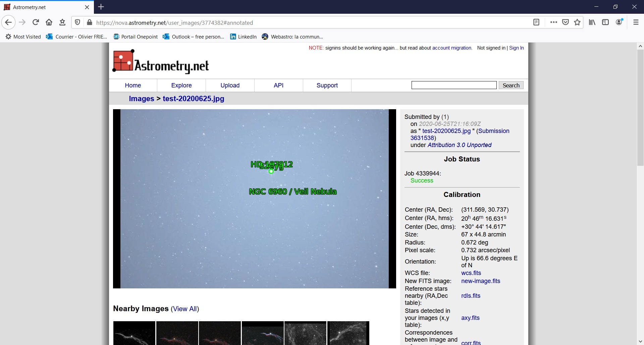644x345 pixels.
Task: Restore down the browser window
Action: pyautogui.click(x=615, y=7)
